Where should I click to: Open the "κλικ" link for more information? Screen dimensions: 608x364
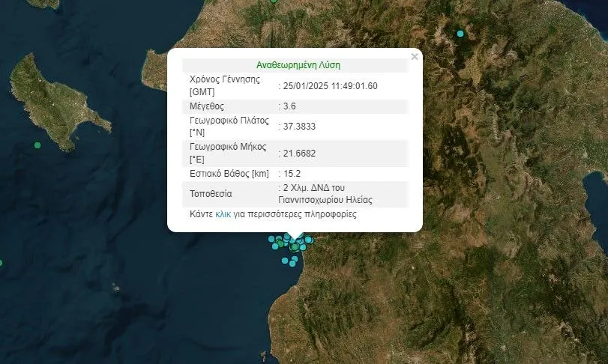point(223,214)
